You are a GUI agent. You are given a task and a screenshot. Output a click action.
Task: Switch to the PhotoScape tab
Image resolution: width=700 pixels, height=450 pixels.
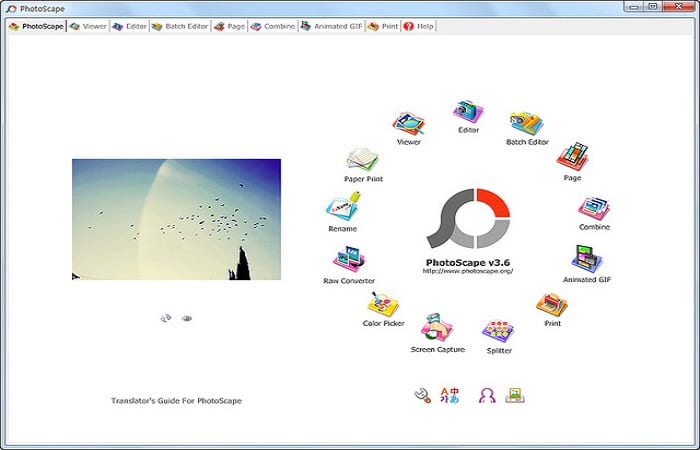(37, 26)
